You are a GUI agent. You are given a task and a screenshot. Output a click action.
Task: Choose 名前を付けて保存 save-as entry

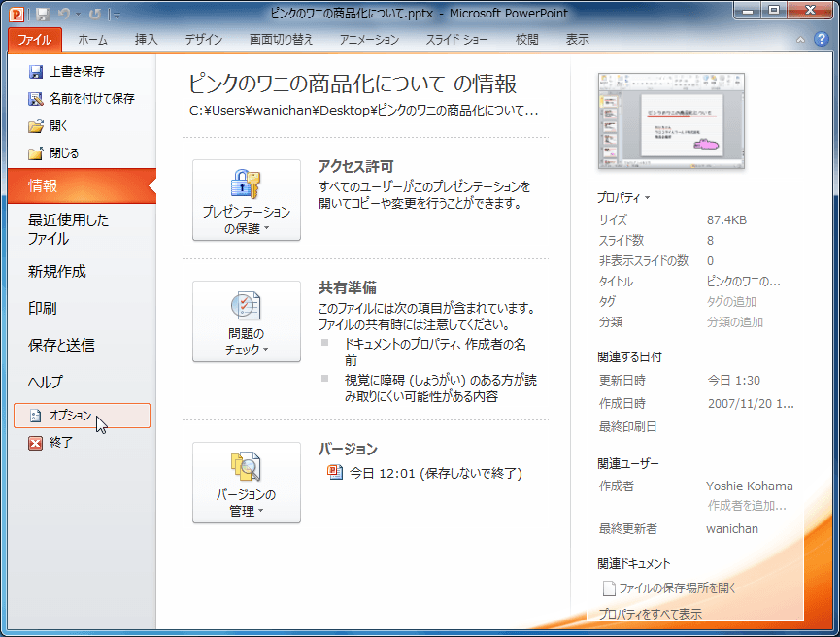click(81, 99)
